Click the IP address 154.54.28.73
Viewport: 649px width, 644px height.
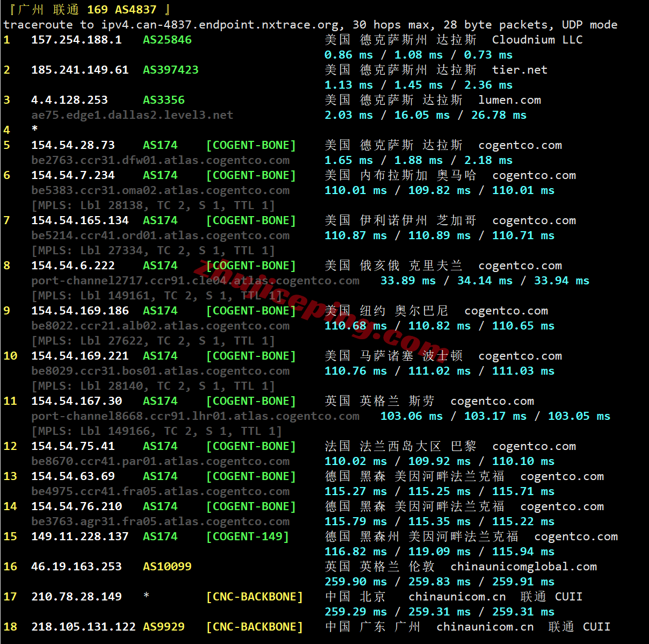[x=73, y=145]
